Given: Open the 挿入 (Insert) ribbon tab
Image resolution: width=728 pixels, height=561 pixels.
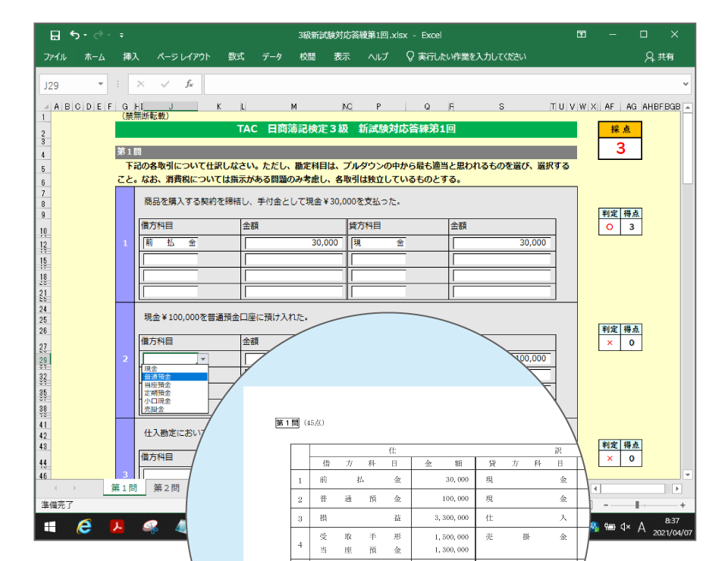Looking at the screenshot, I should pyautogui.click(x=131, y=57).
